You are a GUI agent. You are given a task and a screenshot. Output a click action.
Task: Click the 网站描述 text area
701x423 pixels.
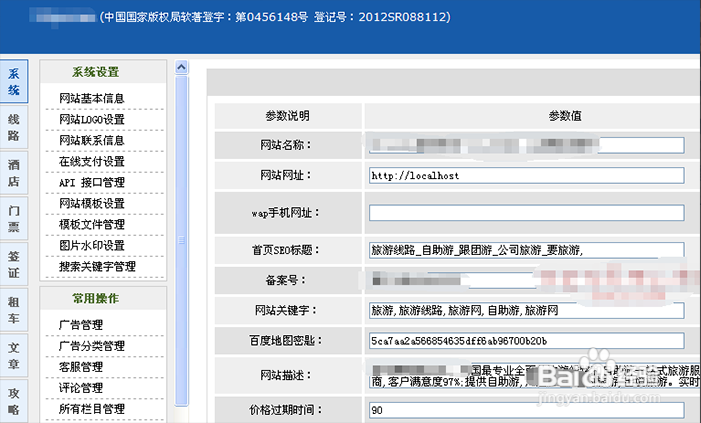pos(535,376)
